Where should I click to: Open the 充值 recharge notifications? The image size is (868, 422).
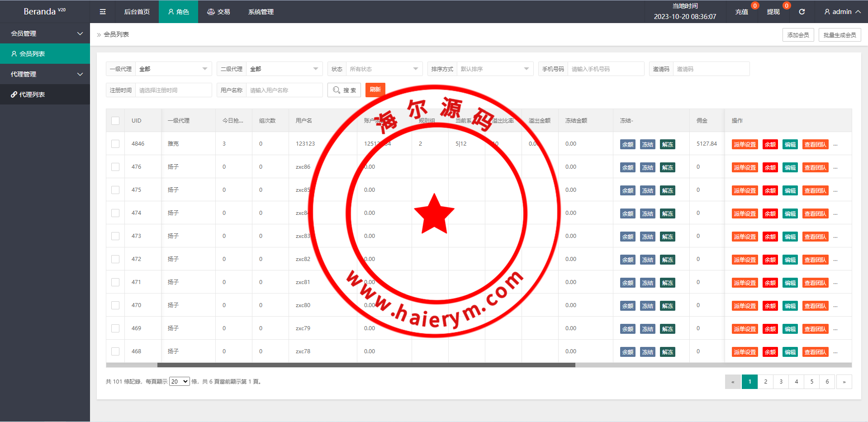click(741, 12)
